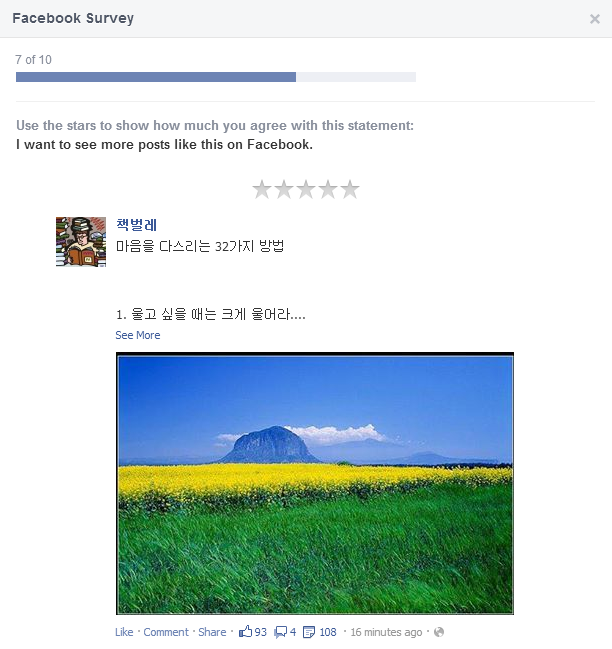The height and width of the screenshot is (649, 612).
Task: Click the shares icon showing 108
Action: (x=309, y=632)
